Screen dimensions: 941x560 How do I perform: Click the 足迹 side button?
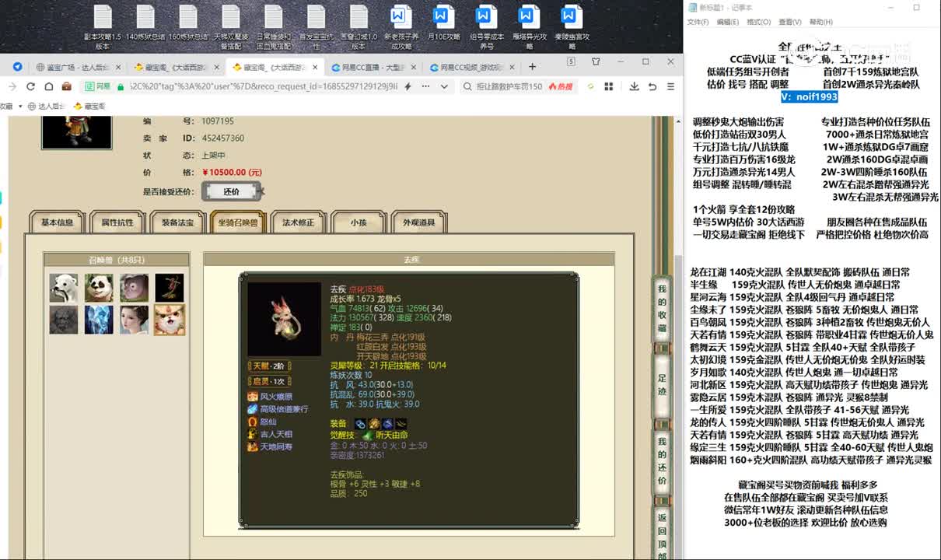pyautogui.click(x=662, y=384)
